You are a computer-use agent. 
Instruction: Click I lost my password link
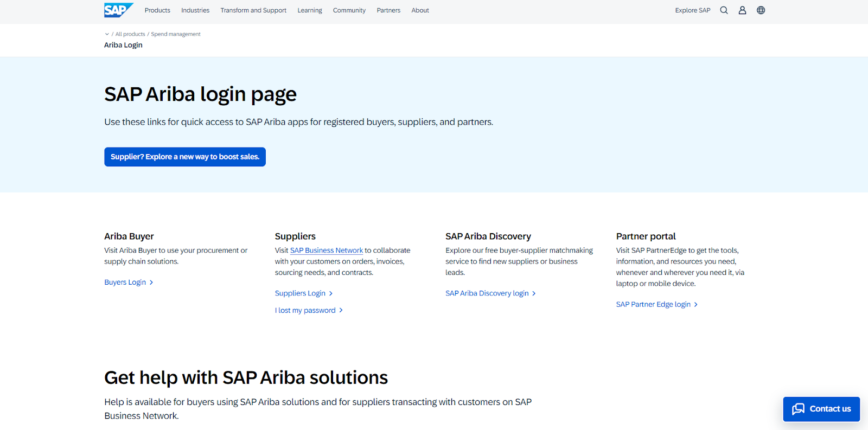point(305,310)
